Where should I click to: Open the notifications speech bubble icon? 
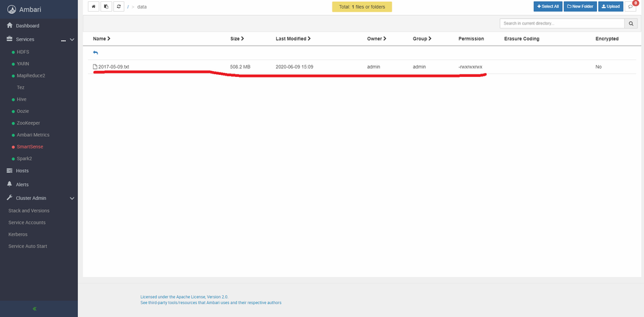[x=631, y=6]
